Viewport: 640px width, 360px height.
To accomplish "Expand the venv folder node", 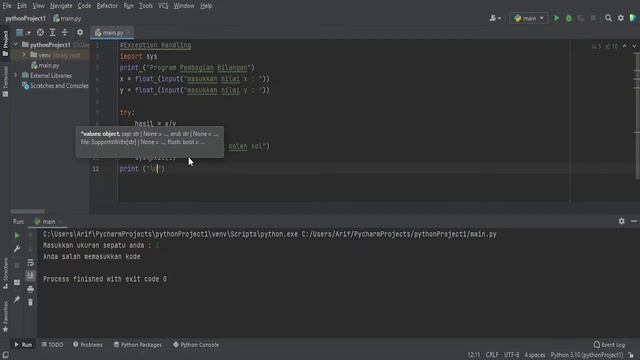I will (24, 55).
